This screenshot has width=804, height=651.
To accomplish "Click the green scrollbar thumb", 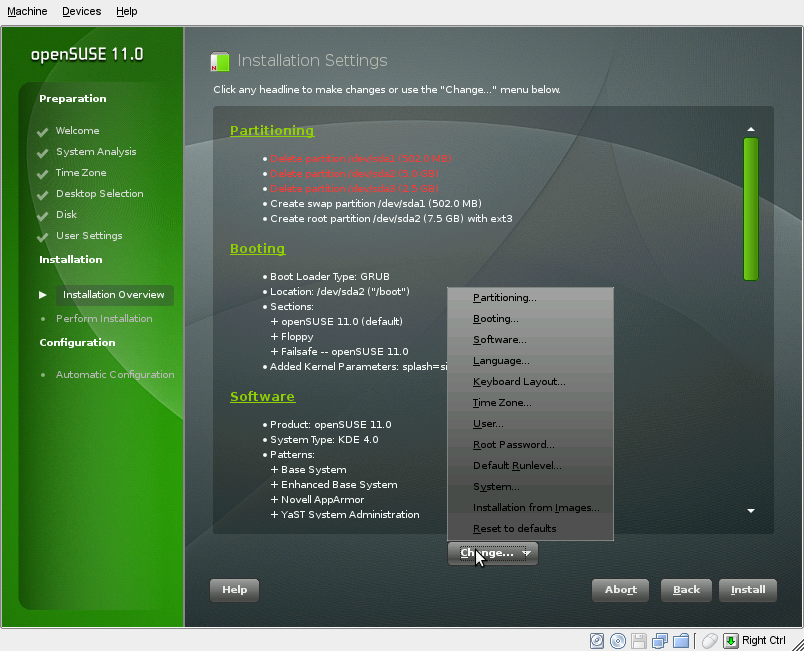I will (x=750, y=208).
